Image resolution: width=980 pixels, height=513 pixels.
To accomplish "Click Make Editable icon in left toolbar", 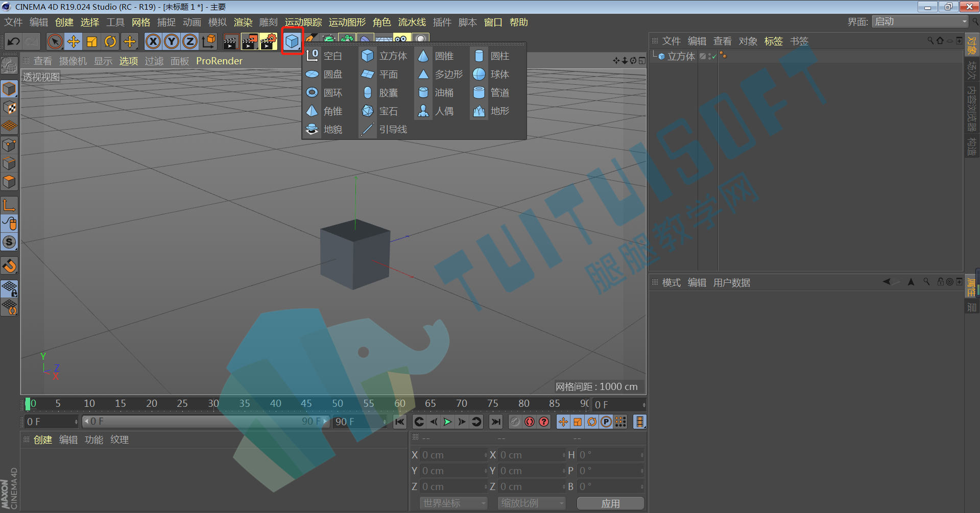I will tap(9, 66).
